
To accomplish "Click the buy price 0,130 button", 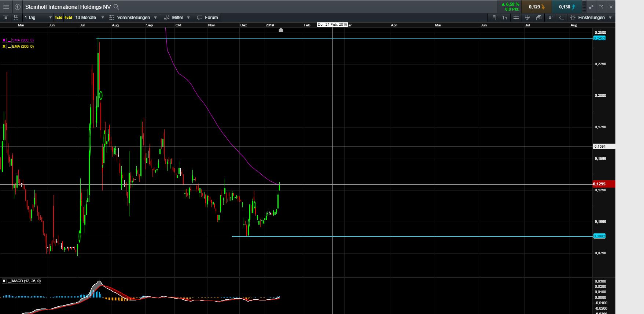I will [567, 7].
